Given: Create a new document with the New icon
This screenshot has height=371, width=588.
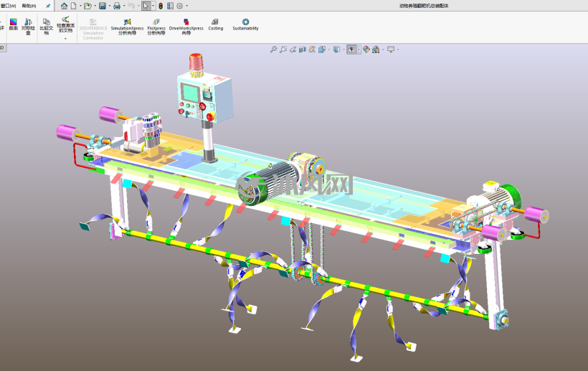Looking at the screenshot, I should coord(73,6).
